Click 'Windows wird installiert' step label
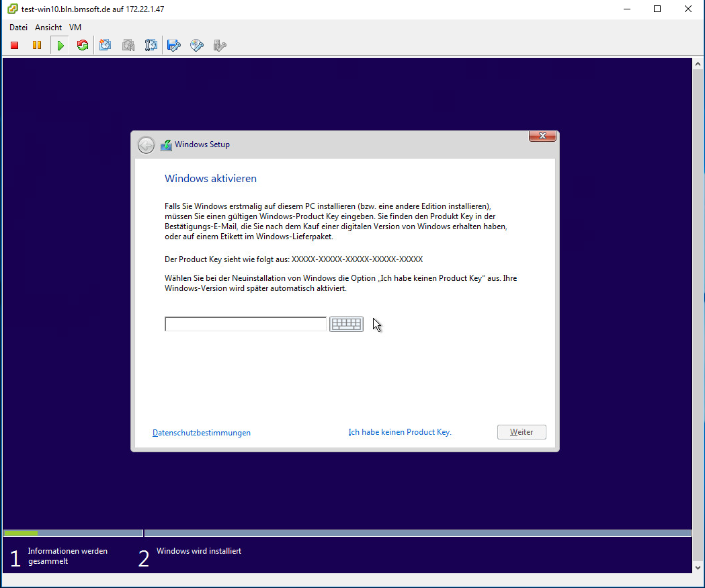This screenshot has height=588, width=705. point(199,551)
